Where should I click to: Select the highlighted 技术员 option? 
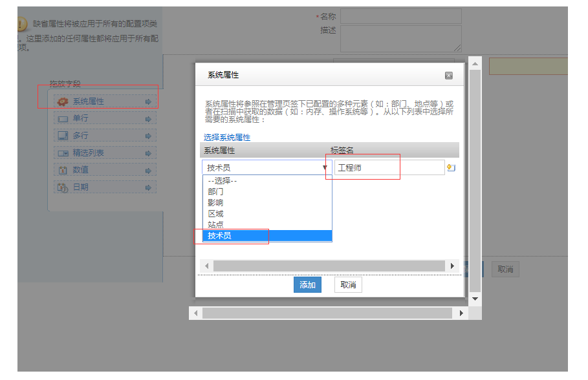(x=220, y=236)
